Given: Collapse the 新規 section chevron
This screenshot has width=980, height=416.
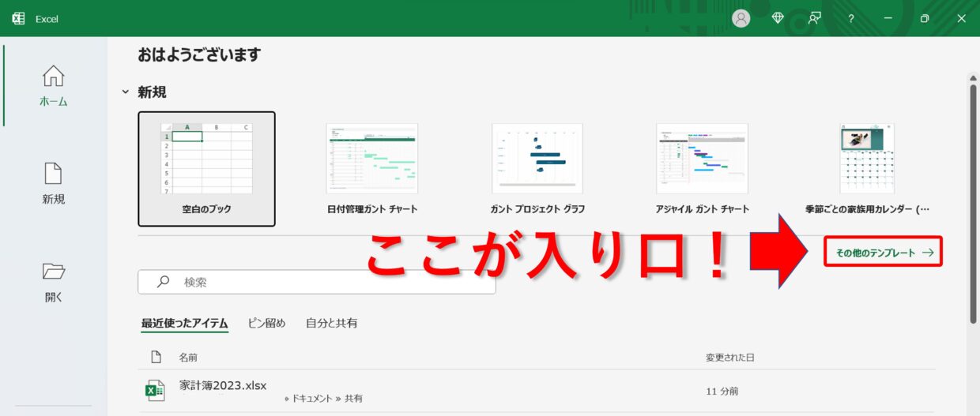Looking at the screenshot, I should [125, 92].
